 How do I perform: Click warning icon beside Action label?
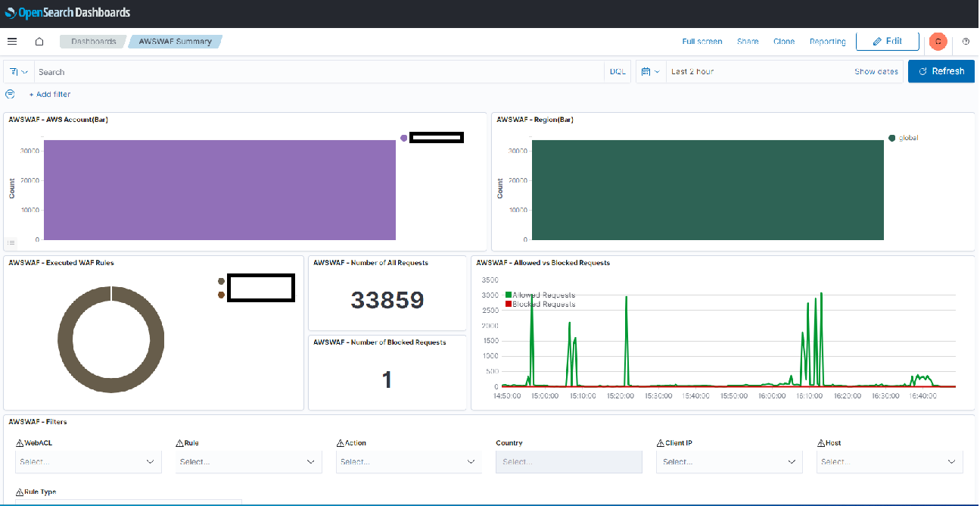339,443
